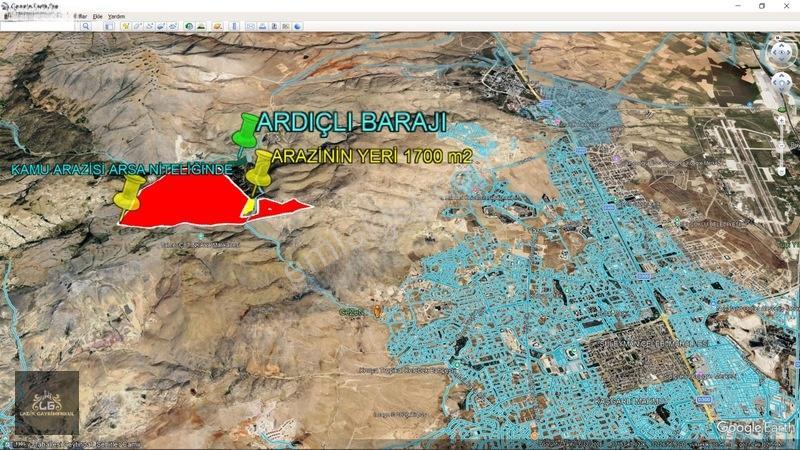
Task: Open the menu left of Ekle
Action: pos(80,16)
